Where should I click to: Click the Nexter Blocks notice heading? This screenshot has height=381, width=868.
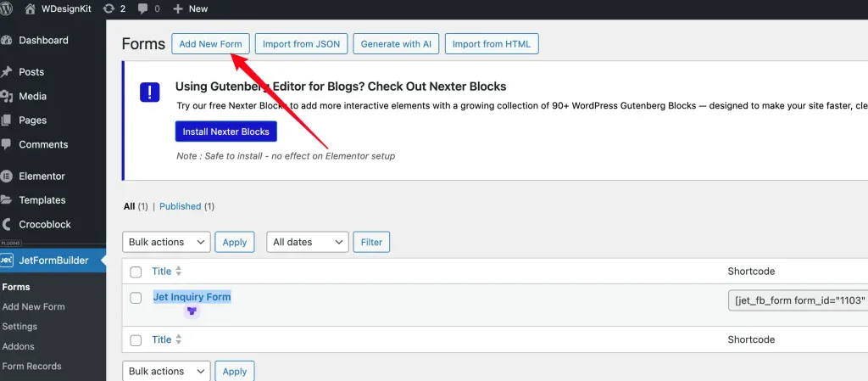(341, 87)
